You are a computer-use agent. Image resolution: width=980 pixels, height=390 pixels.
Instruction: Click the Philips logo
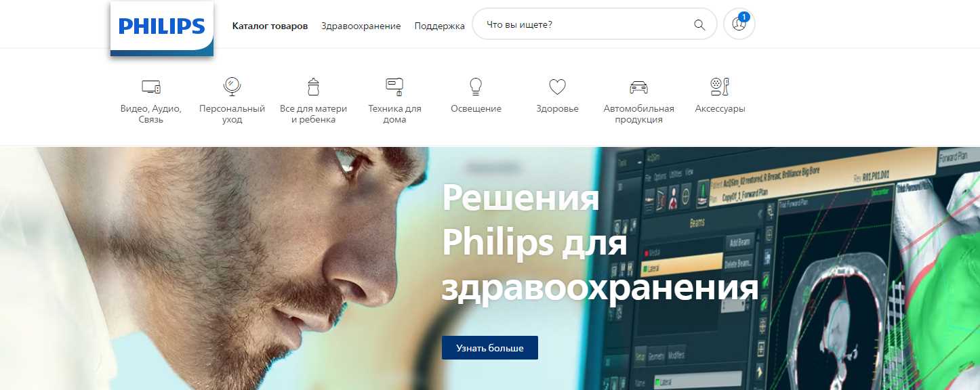[162, 28]
